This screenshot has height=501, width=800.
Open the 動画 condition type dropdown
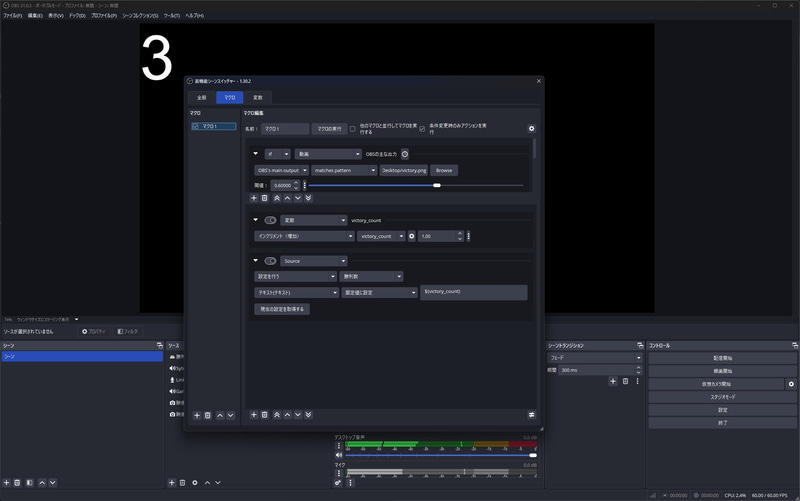click(328, 154)
